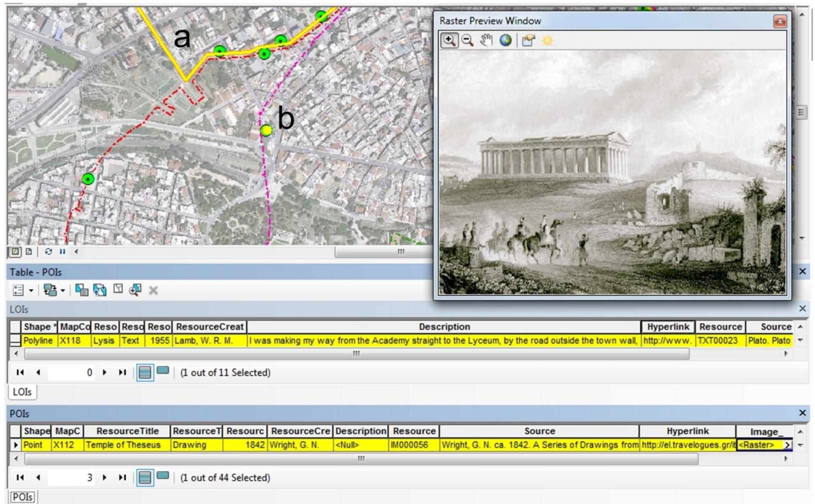Select Zoom In tool in Raster Preview
This screenshot has width=815, height=504.
[449, 40]
